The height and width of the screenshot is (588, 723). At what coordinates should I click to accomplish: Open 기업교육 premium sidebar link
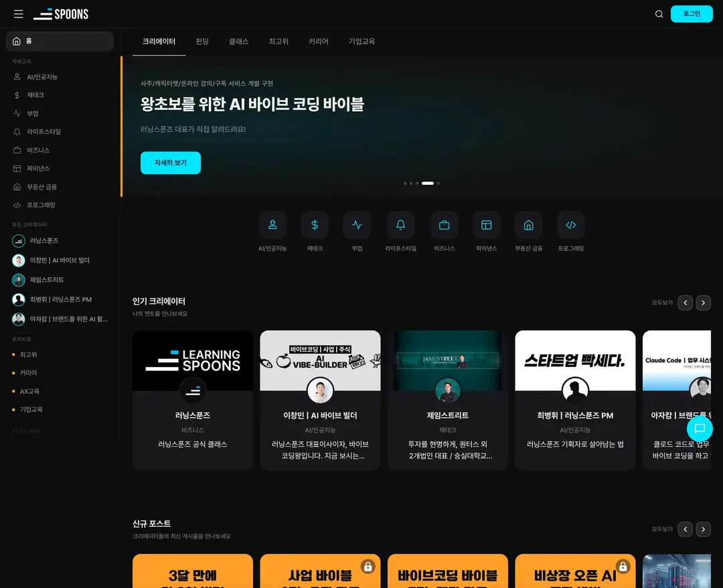[x=60, y=410]
